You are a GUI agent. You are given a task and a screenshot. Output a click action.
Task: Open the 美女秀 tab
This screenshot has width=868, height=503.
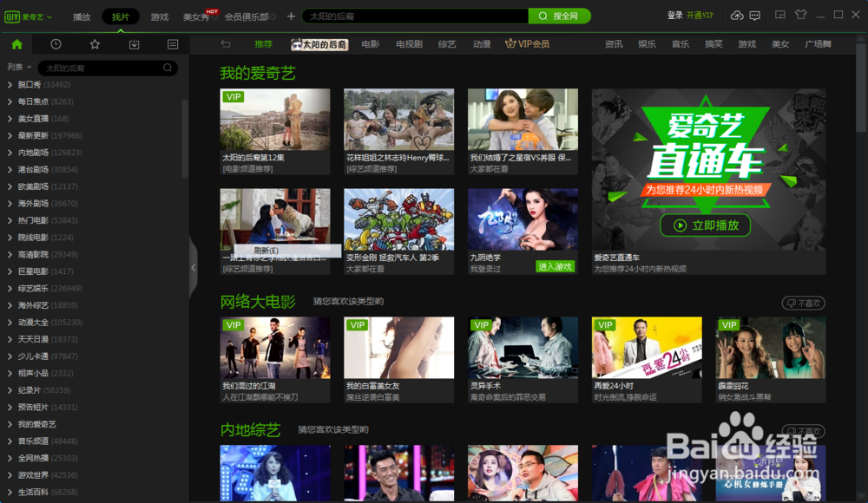point(197,16)
